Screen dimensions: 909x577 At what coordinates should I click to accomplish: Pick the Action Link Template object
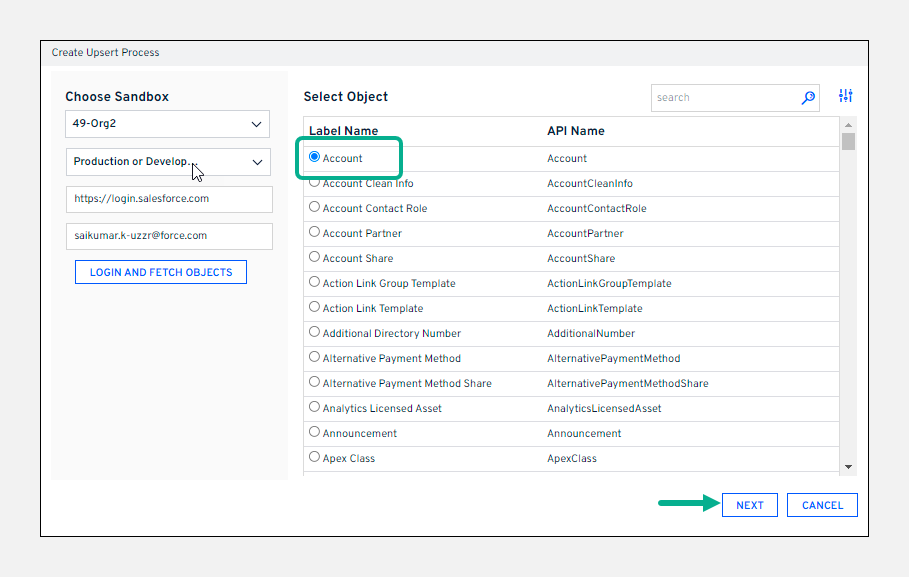coord(314,308)
